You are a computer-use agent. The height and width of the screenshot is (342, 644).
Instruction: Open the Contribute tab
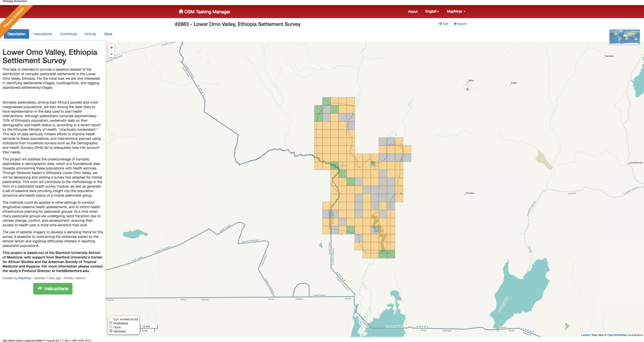(x=68, y=34)
